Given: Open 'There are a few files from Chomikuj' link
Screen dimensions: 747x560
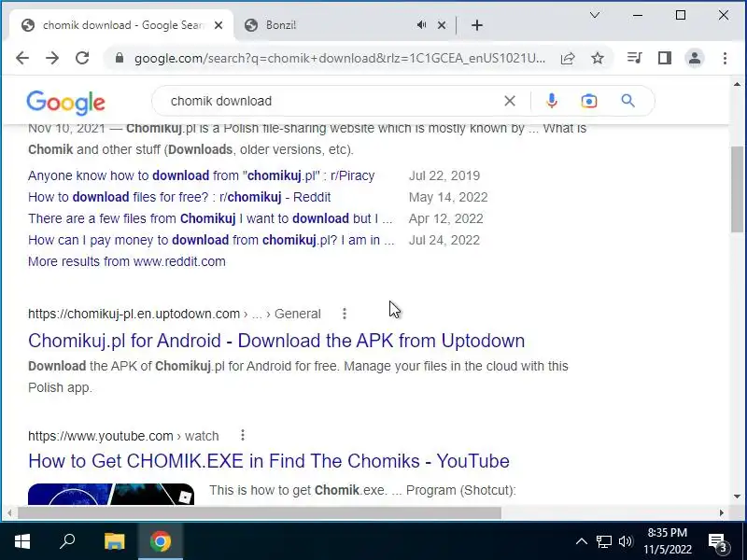Looking at the screenshot, I should click(x=210, y=218).
